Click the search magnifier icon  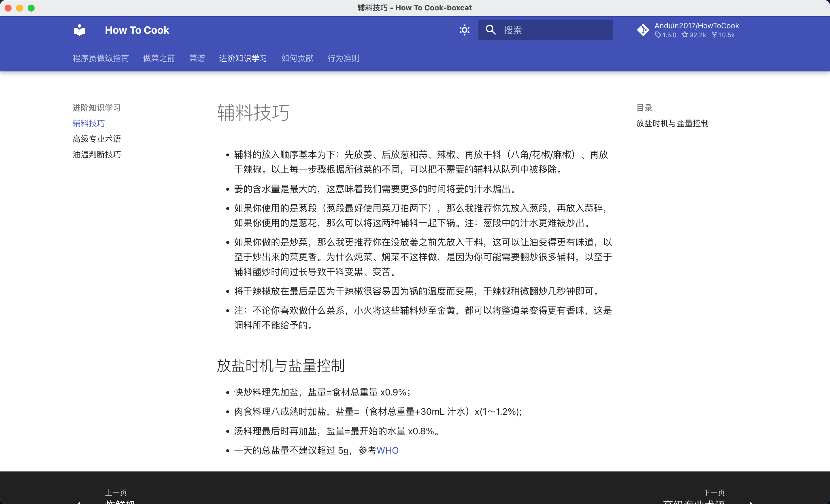coord(491,30)
